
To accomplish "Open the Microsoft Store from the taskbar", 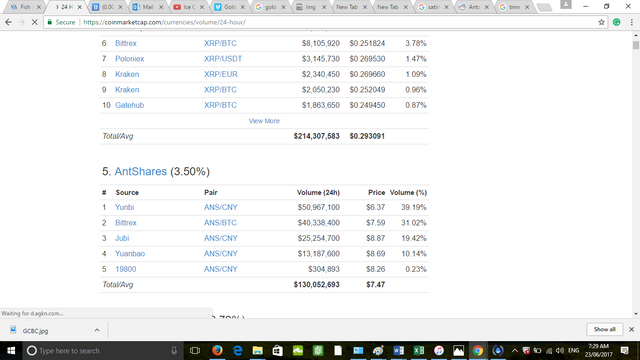I will (x=278, y=351).
